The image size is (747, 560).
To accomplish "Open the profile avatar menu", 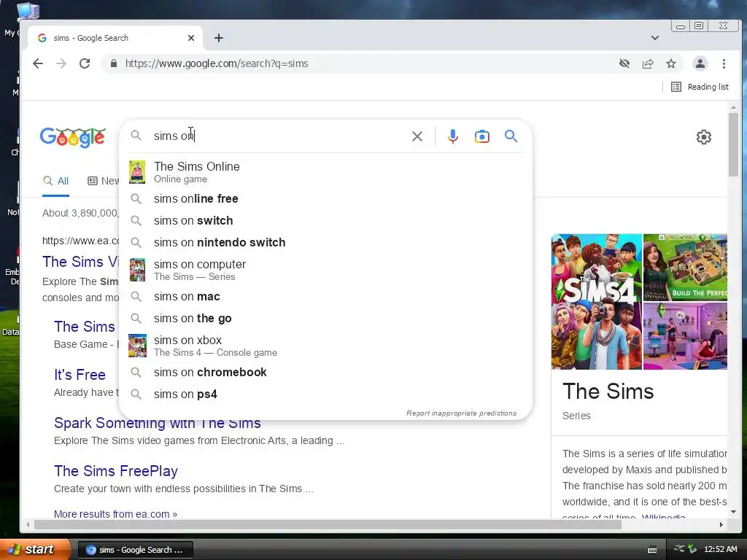I will click(700, 63).
